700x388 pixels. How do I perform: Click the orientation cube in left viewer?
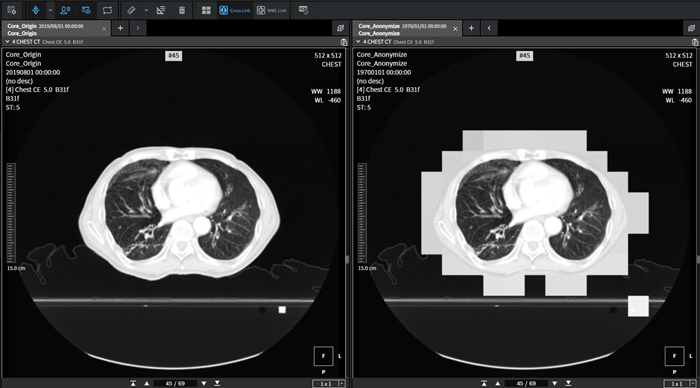pyautogui.click(x=323, y=356)
